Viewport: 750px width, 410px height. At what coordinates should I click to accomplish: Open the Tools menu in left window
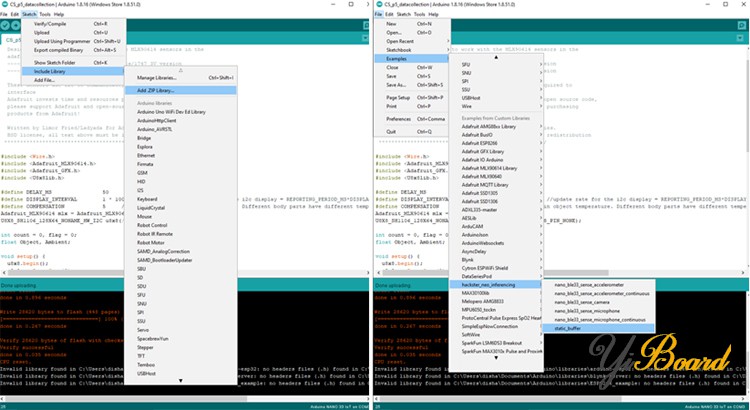(x=45, y=15)
